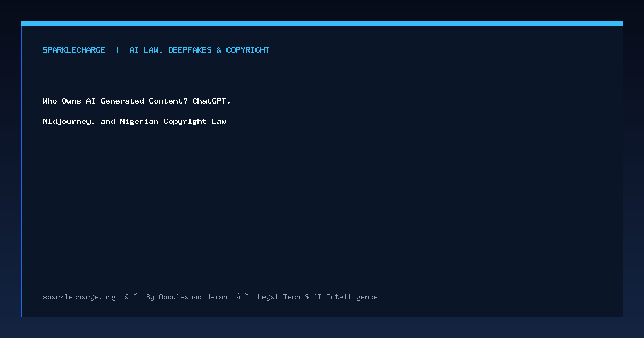Click title line "Midjourney, and Nigerian Copyright Law"
The height and width of the screenshot is (338, 644).
(x=135, y=121)
